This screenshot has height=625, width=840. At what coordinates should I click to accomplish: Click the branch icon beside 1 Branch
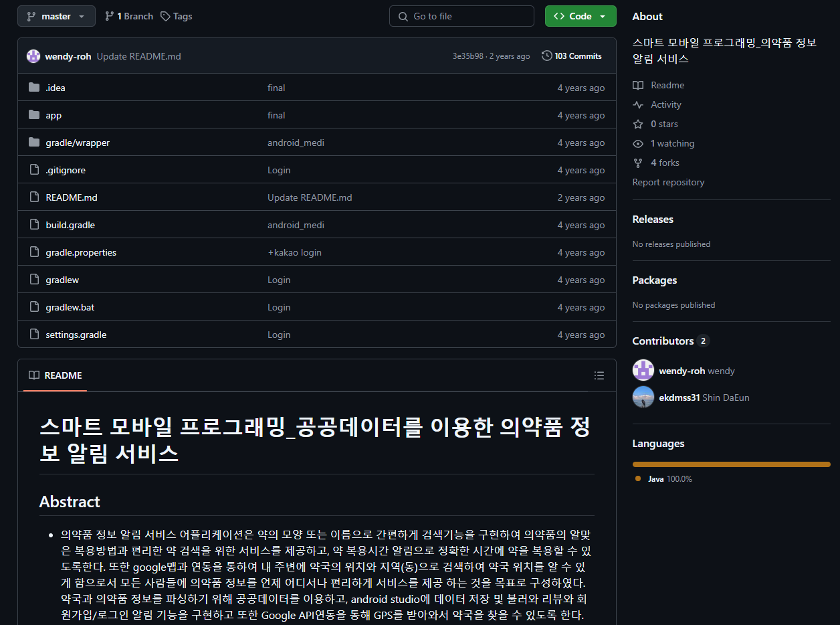(x=109, y=16)
